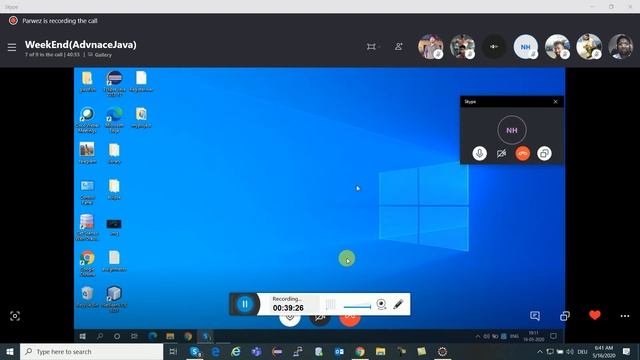640x360 pixels.
Task: Open Outlook from the taskbar
Action: pos(339,351)
